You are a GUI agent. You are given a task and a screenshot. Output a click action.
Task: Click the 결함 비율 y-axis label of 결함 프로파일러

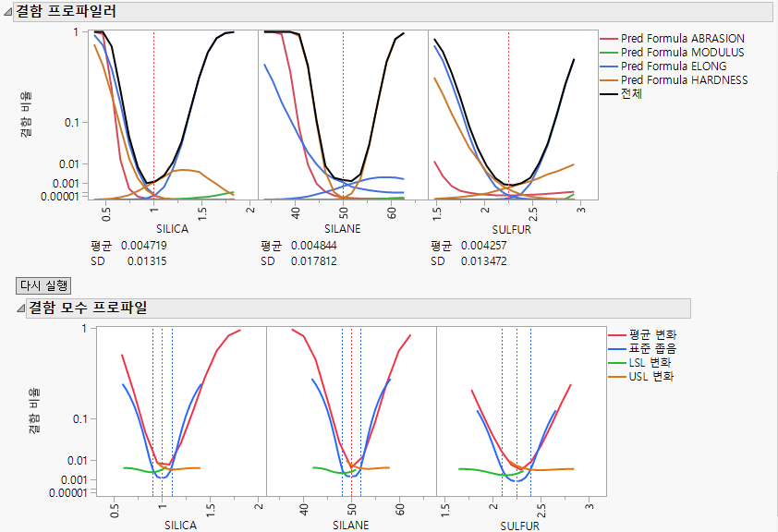coord(26,115)
